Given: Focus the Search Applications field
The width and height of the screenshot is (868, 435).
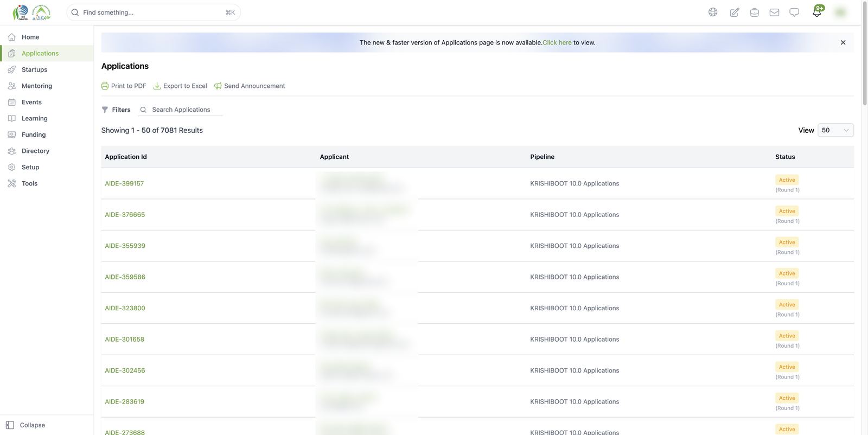Looking at the screenshot, I should (181, 110).
